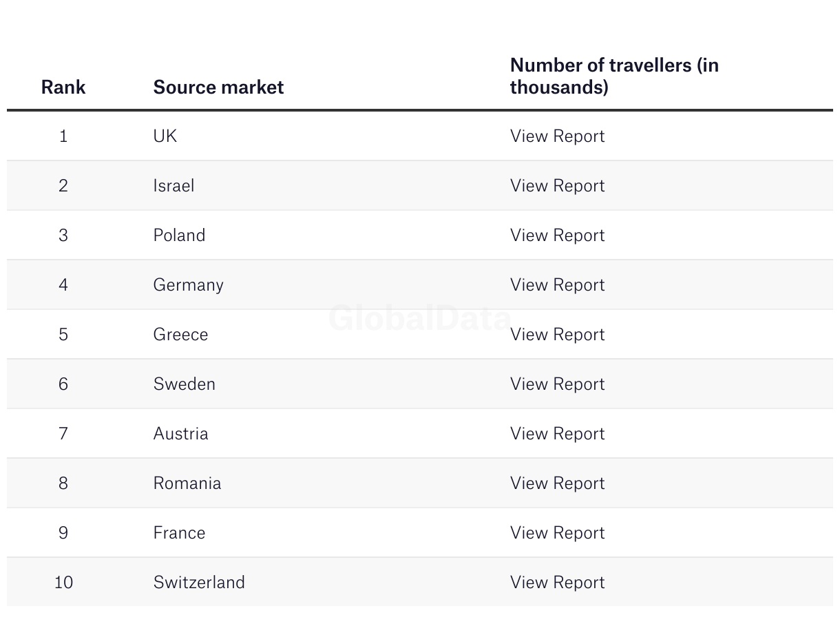Viewport: 840px width, 635px height.
Task: Open View Report link for Israel
Action: (x=557, y=186)
